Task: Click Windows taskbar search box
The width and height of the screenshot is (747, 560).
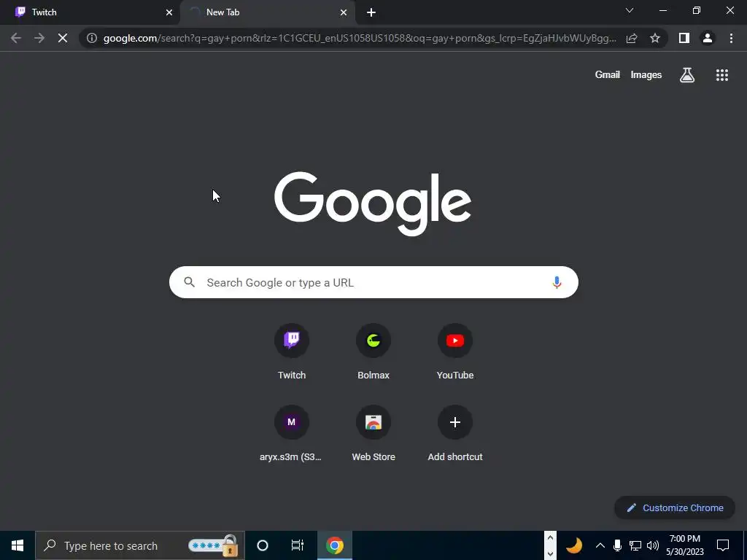Action: pyautogui.click(x=139, y=545)
